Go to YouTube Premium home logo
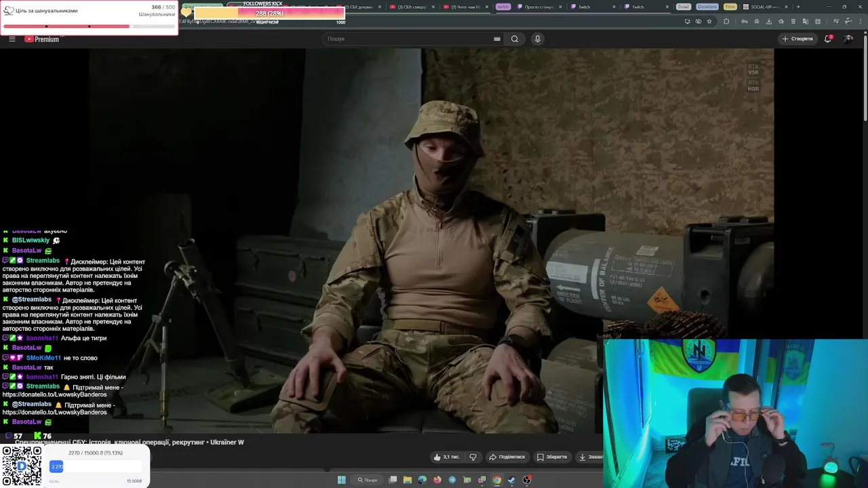868x488 pixels. click(x=42, y=39)
